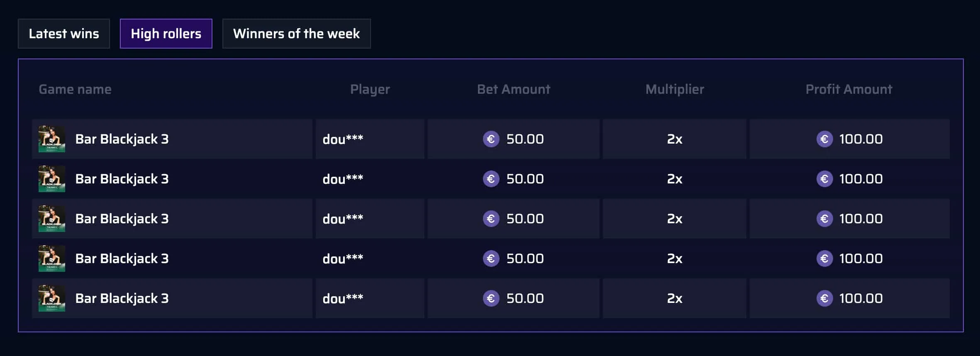Screen dimensions: 980x356
Task: Open the Winners of the week tab
Action: (296, 34)
